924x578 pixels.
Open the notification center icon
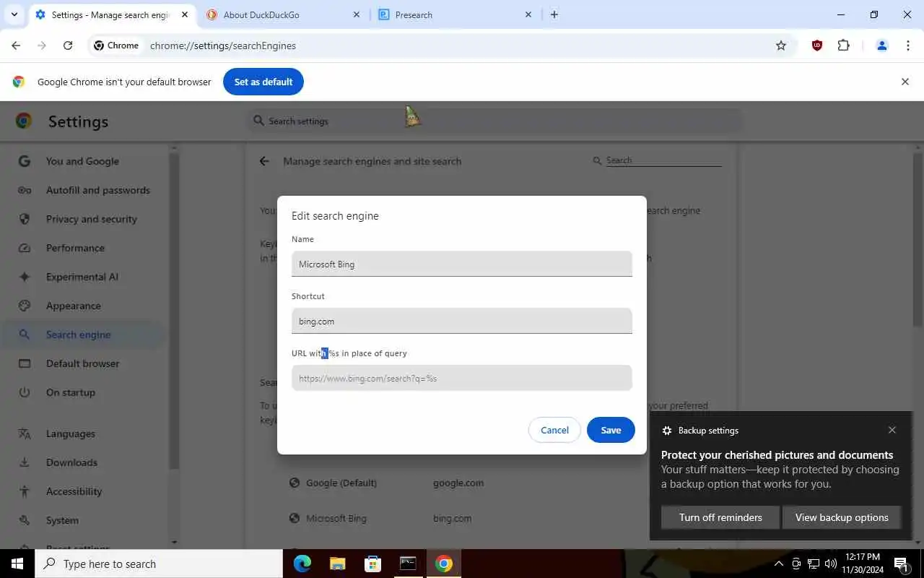point(902,564)
